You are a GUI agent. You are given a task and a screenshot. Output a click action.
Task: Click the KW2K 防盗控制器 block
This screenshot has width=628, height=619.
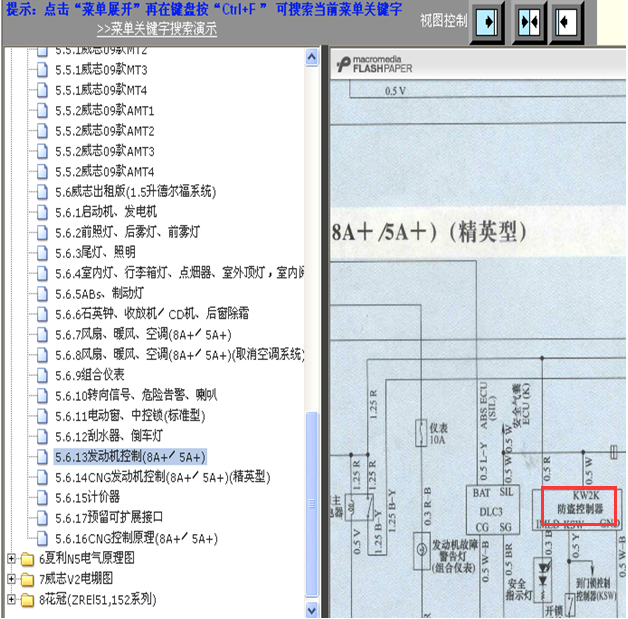[x=579, y=504]
